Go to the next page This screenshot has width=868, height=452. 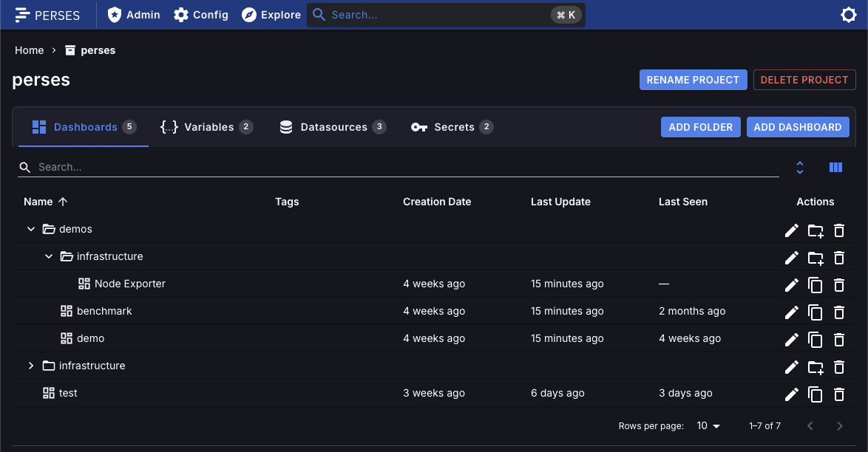click(x=840, y=425)
